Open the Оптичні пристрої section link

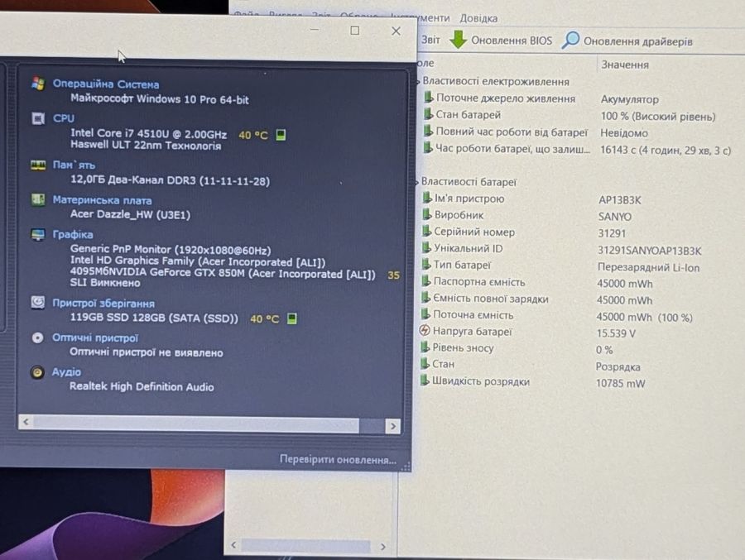tap(95, 337)
